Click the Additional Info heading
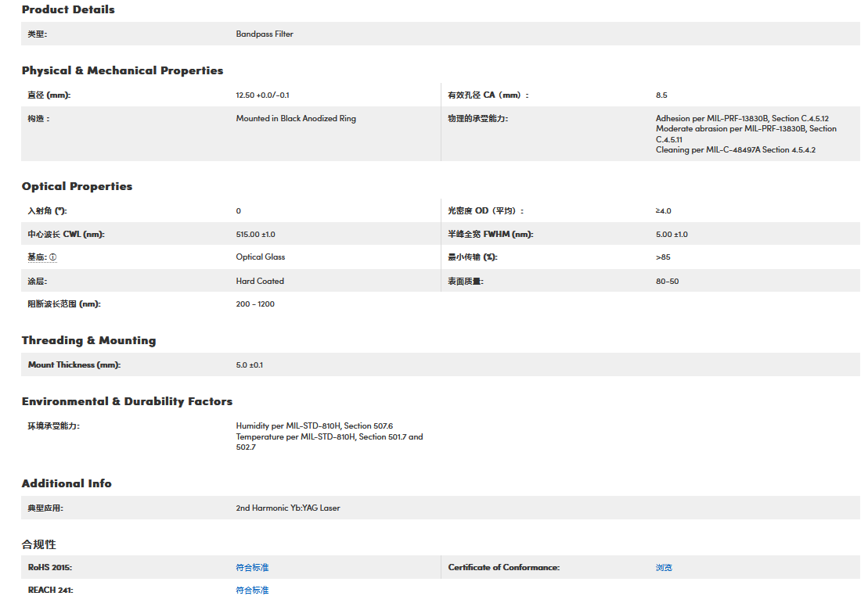Screen dimensions: 868x614 (x=67, y=483)
